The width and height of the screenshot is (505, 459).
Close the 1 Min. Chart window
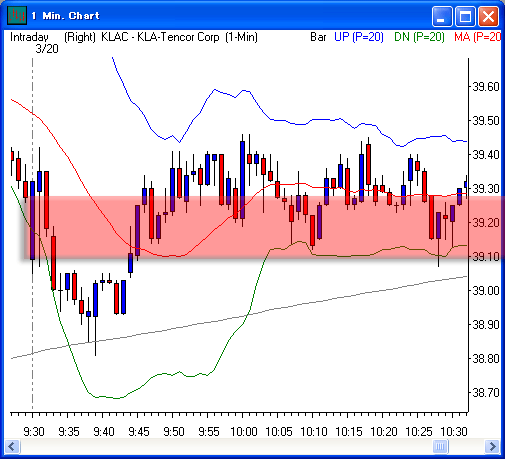(488, 16)
